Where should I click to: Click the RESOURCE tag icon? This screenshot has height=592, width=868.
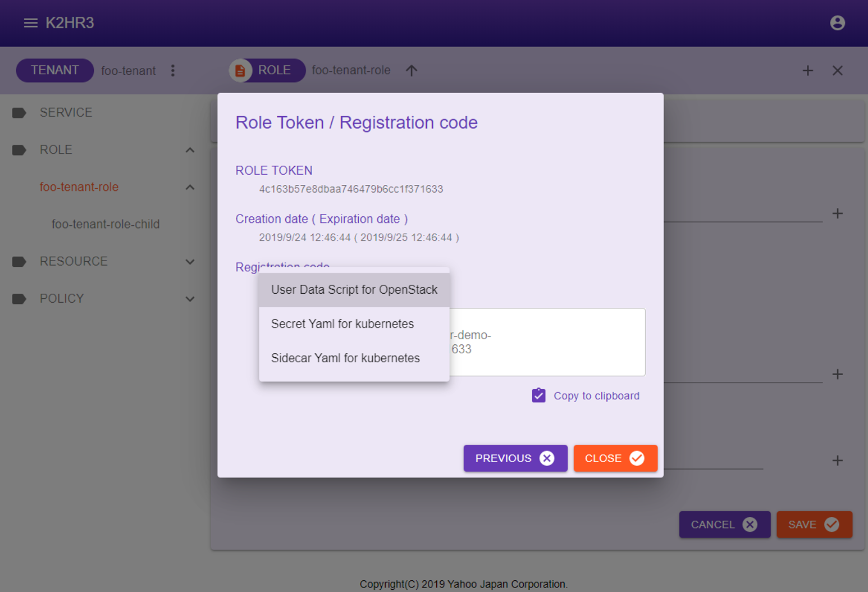[19, 262]
